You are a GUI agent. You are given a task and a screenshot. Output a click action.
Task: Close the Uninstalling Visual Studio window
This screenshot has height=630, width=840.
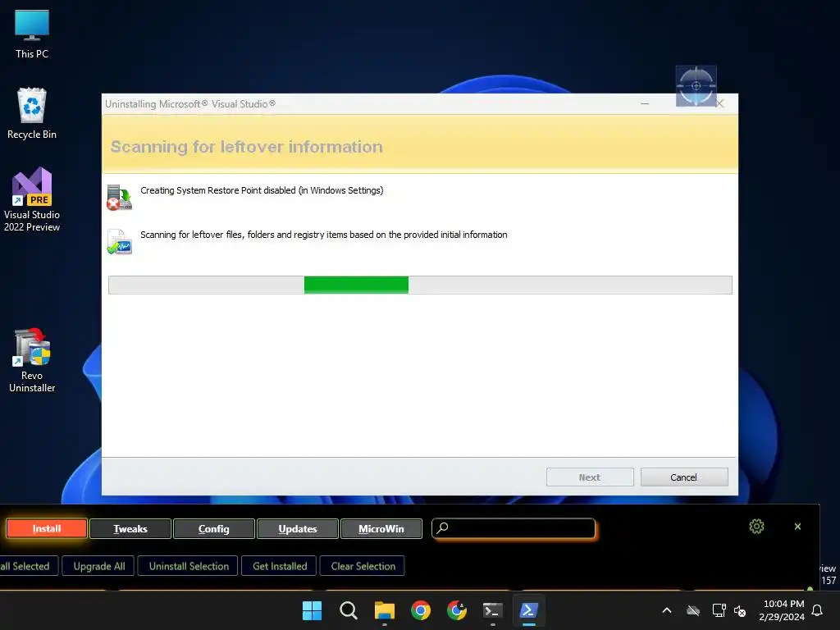point(720,103)
